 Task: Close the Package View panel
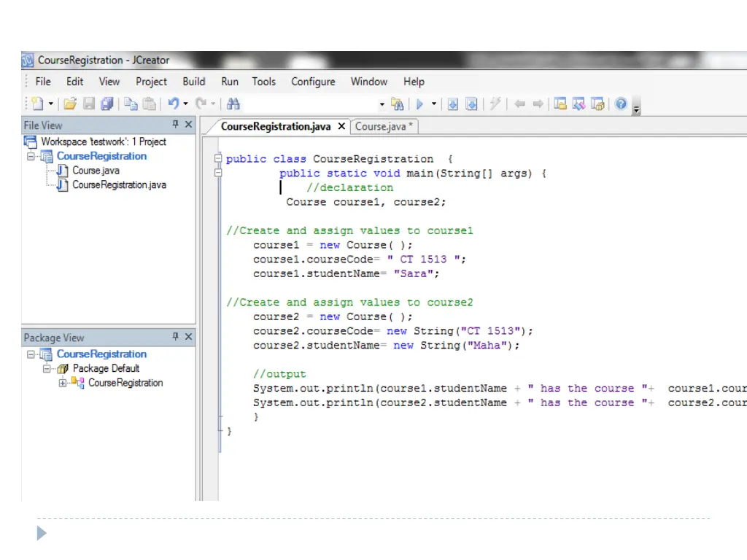(189, 337)
